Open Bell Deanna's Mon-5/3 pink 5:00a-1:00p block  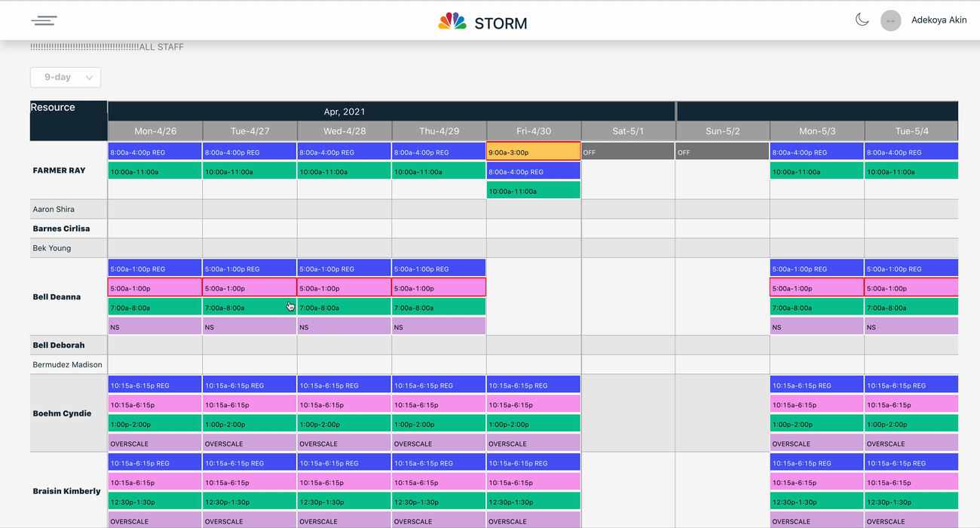click(x=817, y=288)
